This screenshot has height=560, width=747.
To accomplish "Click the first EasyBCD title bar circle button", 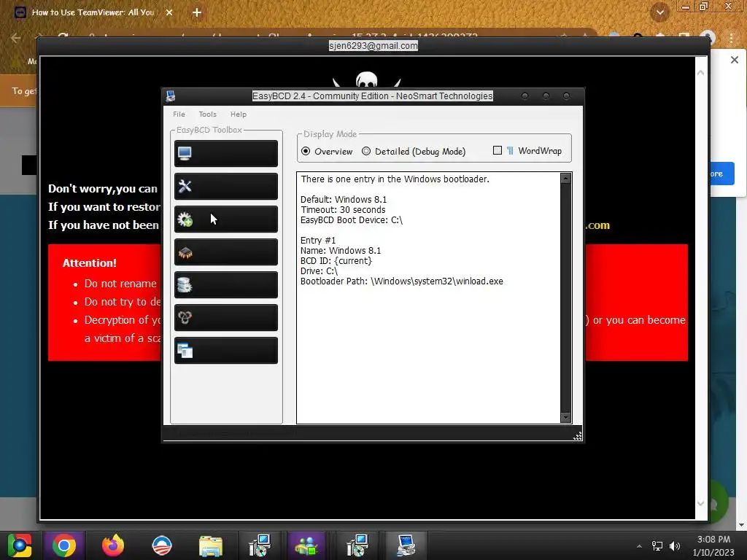I will [525, 96].
